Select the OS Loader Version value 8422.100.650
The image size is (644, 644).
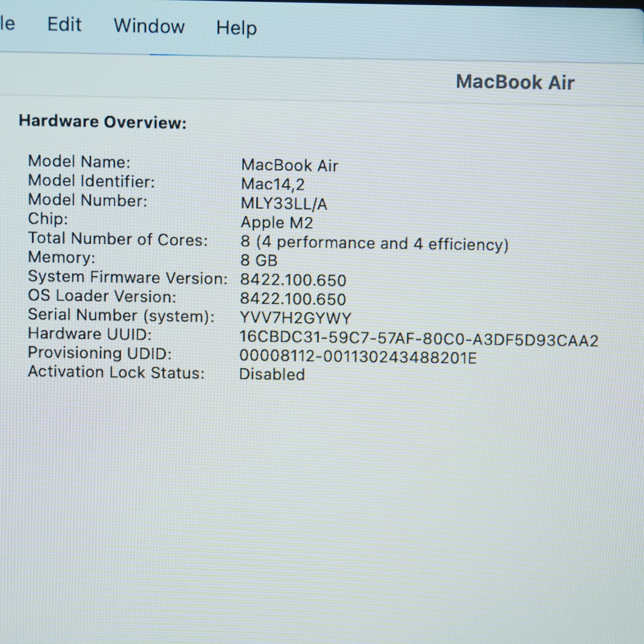click(293, 299)
